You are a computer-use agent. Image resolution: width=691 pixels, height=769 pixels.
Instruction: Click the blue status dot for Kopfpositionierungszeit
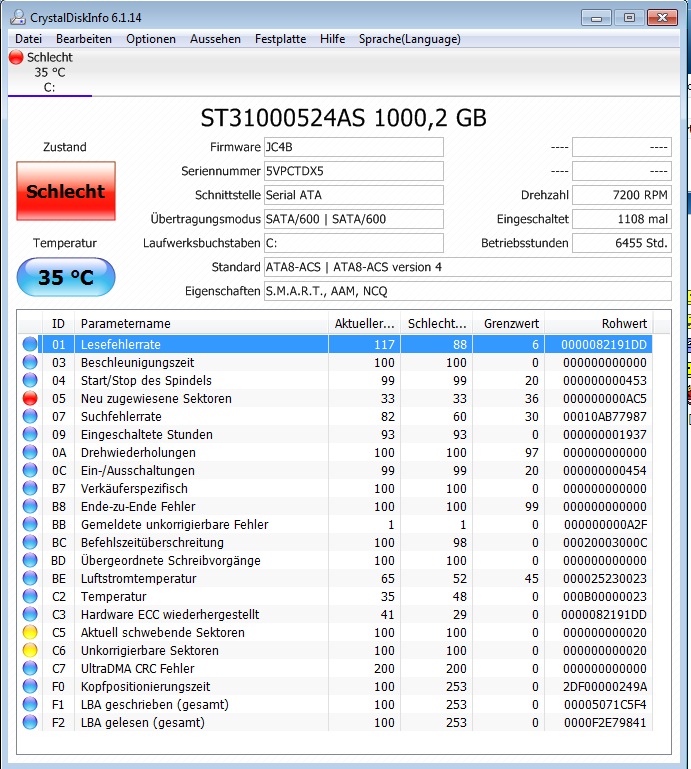pos(30,686)
